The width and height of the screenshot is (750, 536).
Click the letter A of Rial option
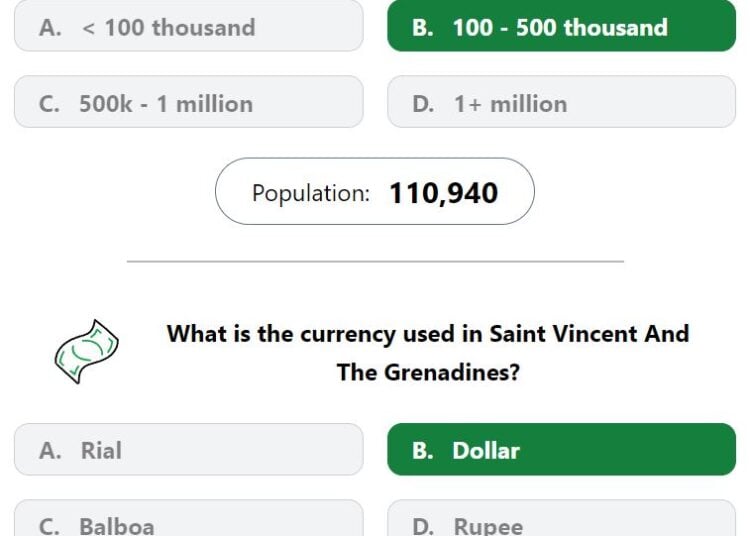(x=50, y=451)
